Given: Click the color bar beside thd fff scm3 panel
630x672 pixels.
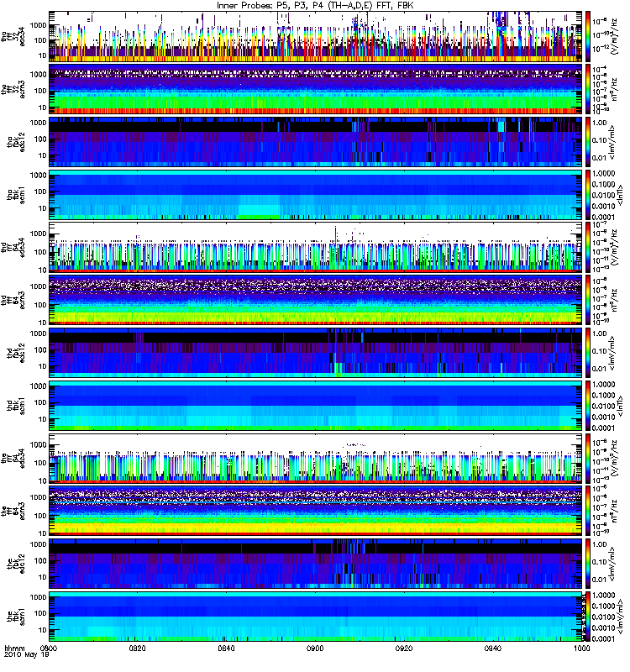Looking at the screenshot, I should pos(589,301).
